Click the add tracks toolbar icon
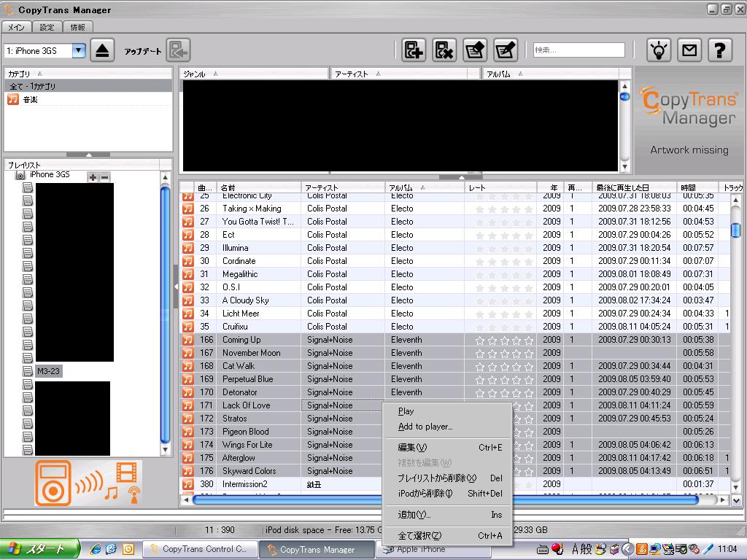Viewport: 747px width, 560px height. pyautogui.click(x=413, y=50)
